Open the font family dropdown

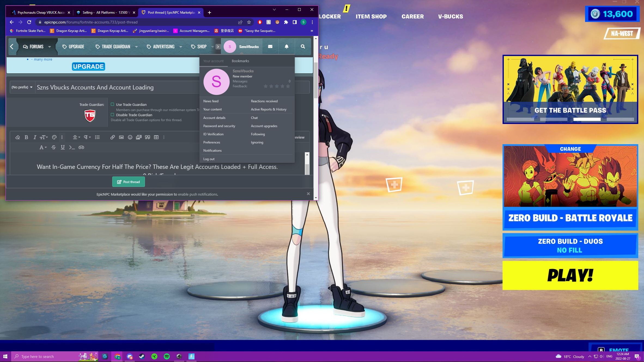point(43,147)
